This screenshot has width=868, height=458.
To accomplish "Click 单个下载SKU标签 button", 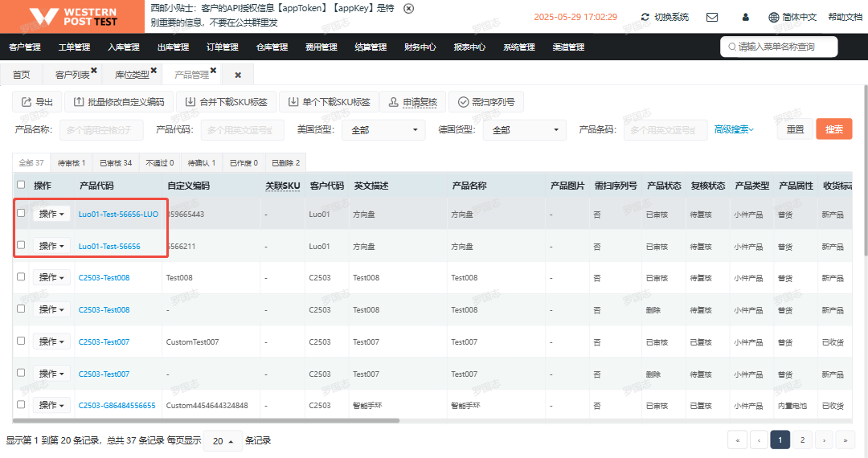I will tap(329, 102).
